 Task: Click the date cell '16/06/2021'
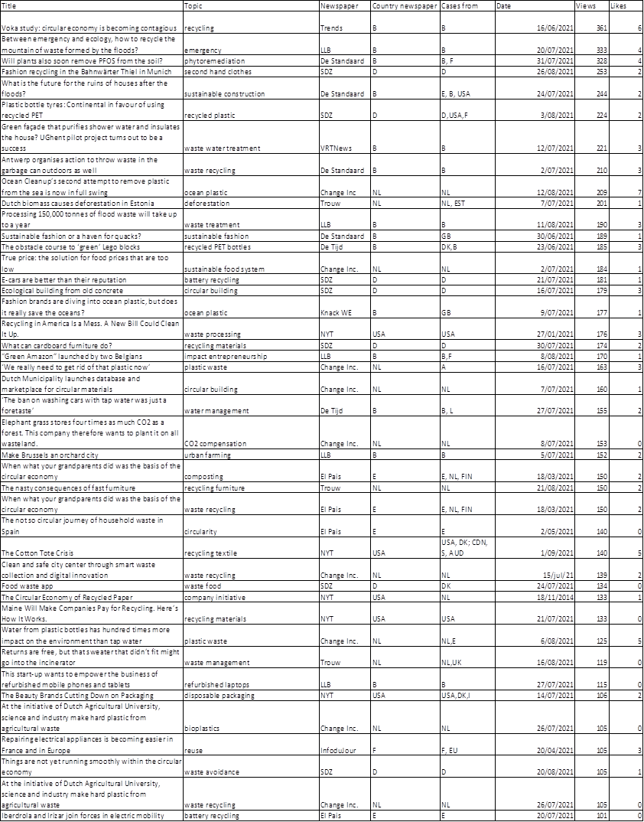click(535, 22)
